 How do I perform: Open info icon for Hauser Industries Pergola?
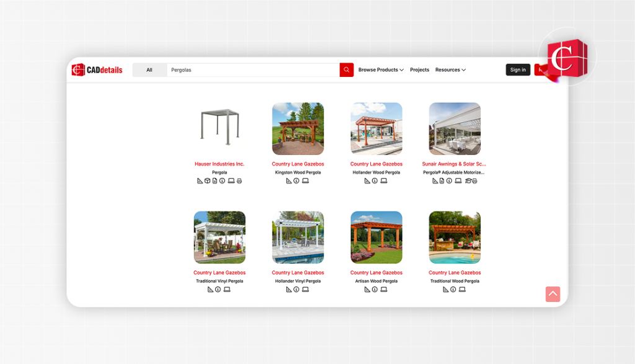(x=222, y=181)
